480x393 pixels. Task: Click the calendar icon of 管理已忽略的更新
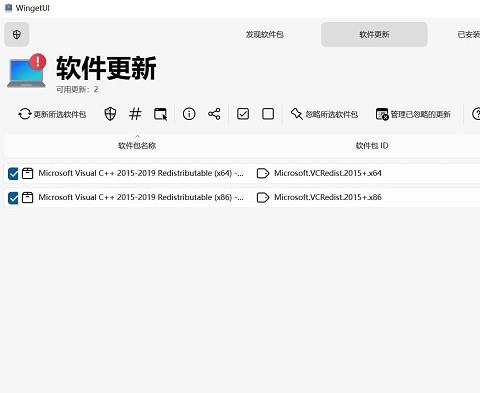(x=382, y=114)
